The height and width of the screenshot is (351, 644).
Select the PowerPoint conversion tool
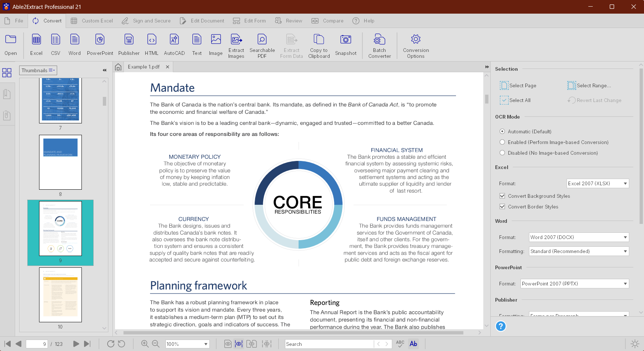click(x=100, y=44)
